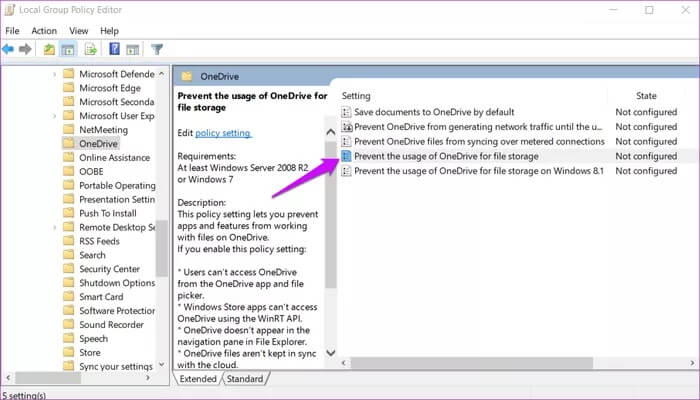Open the File menu
This screenshot has width=700, height=400.
tap(12, 31)
